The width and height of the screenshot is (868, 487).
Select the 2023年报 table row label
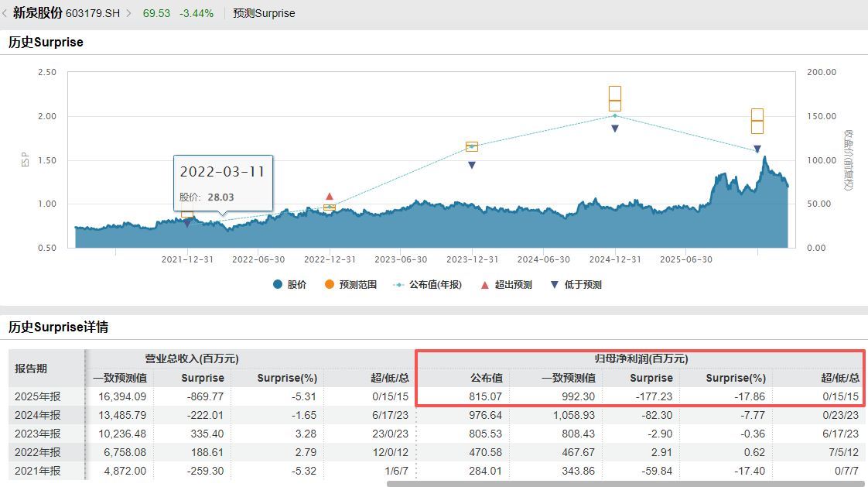point(37,434)
